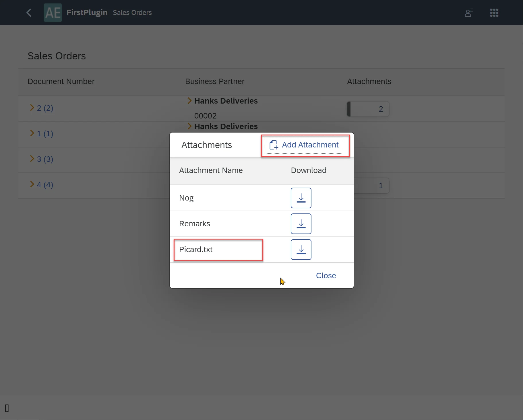Select the Nog attachment row

click(x=186, y=198)
